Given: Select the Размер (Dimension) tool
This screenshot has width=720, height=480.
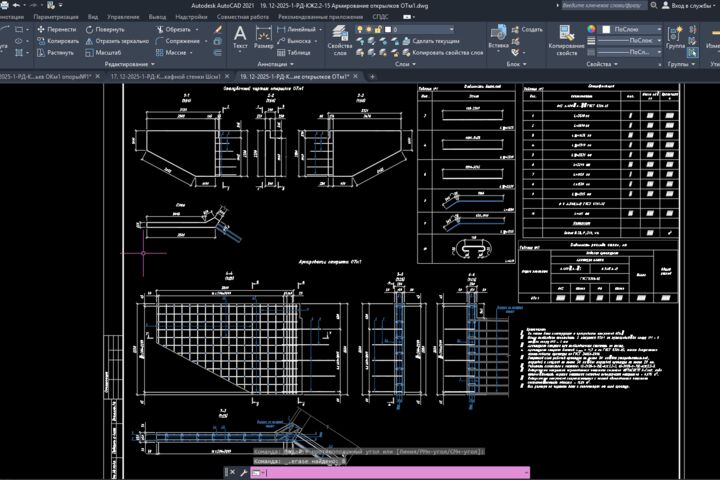Looking at the screenshot, I should (x=264, y=38).
